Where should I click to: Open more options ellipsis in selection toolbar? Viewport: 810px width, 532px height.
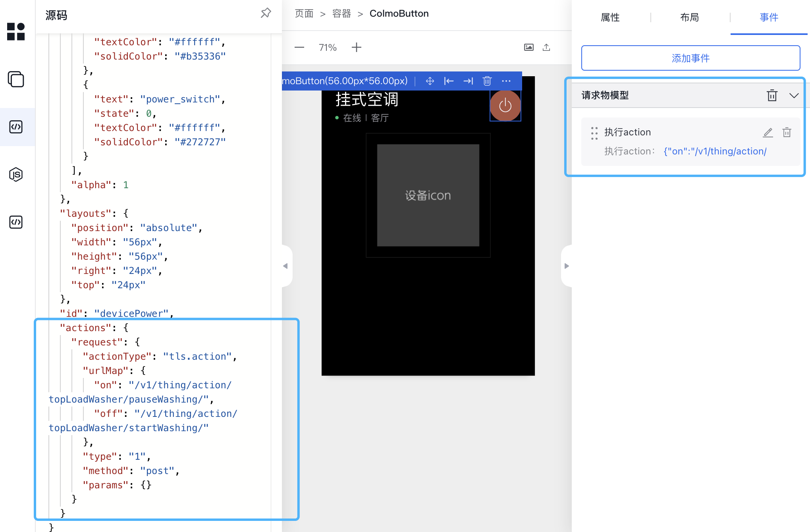506,81
